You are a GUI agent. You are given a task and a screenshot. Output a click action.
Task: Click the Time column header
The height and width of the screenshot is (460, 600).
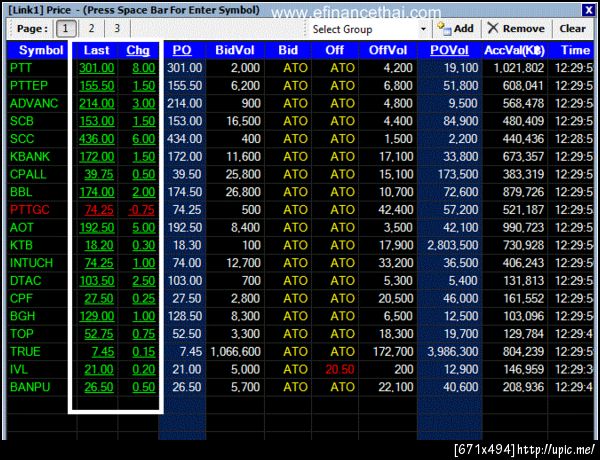[575, 50]
